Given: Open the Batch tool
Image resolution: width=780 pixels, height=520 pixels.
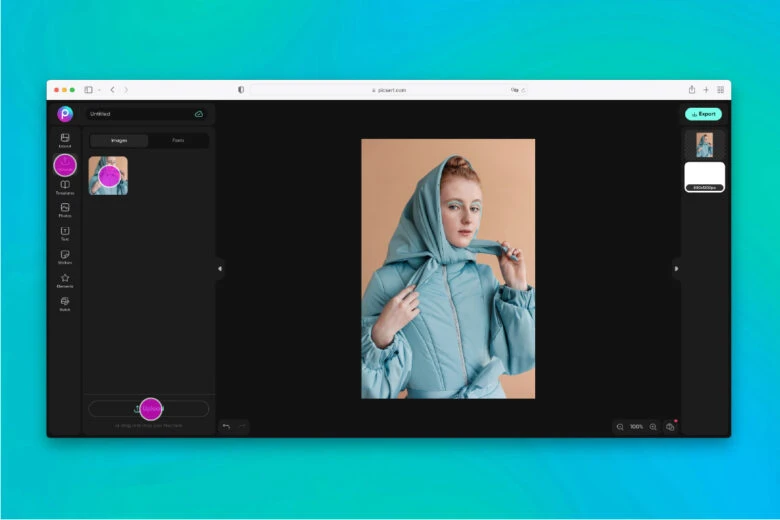Looking at the screenshot, I should [x=65, y=303].
